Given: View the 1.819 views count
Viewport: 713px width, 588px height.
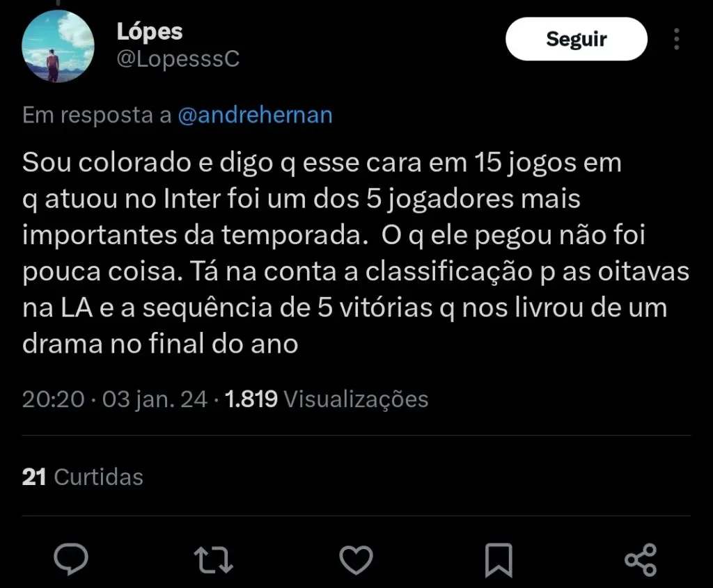Looking at the screenshot, I should (252, 399).
